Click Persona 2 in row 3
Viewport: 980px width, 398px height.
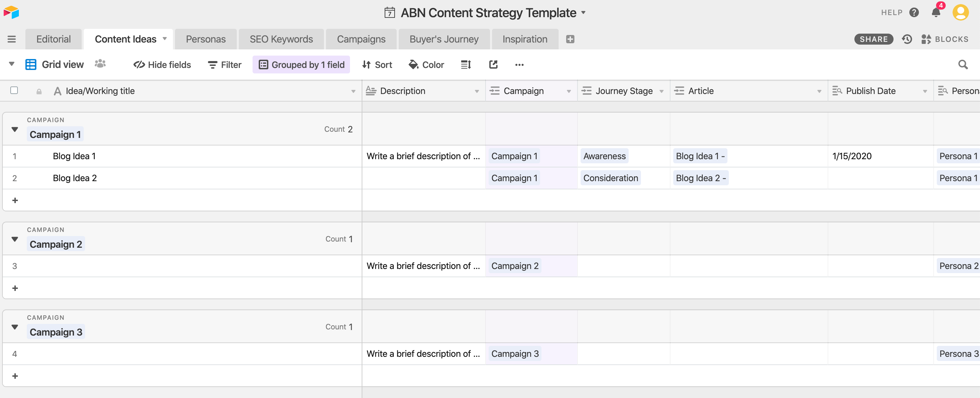958,266
